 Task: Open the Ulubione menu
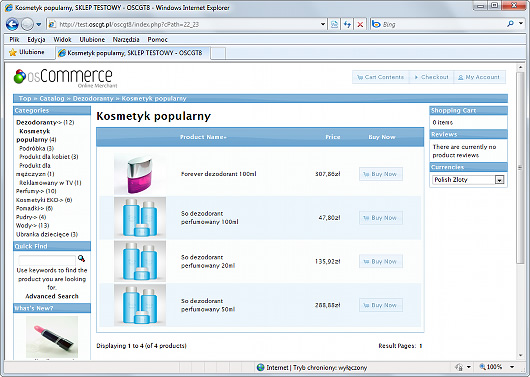[x=92, y=40]
